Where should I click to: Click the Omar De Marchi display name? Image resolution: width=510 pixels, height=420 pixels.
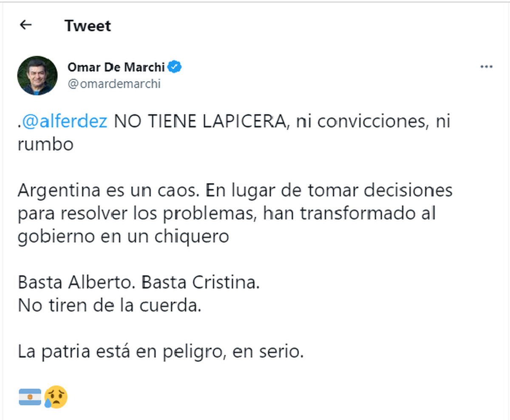click(117, 67)
